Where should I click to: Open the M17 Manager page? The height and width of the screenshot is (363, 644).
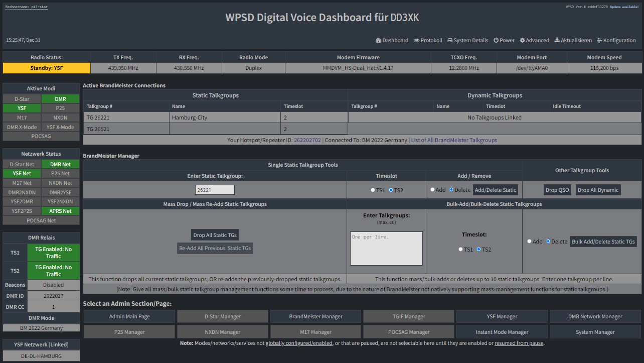[316, 332]
